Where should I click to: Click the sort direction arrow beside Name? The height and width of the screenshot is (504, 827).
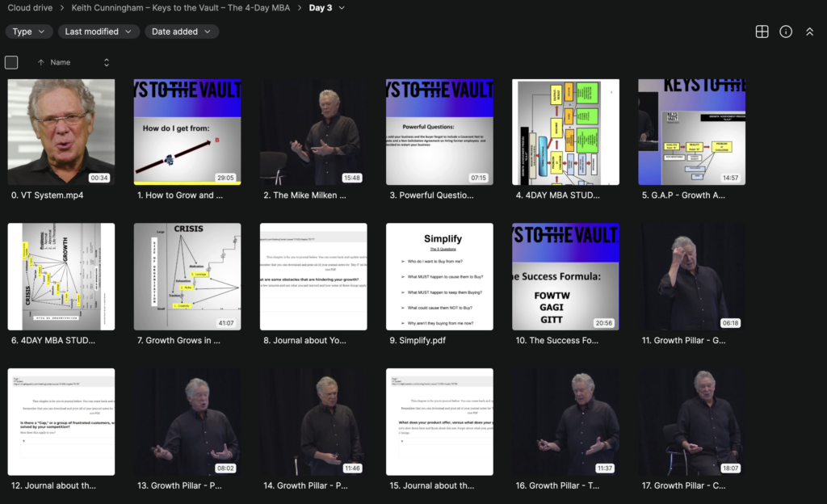[41, 62]
